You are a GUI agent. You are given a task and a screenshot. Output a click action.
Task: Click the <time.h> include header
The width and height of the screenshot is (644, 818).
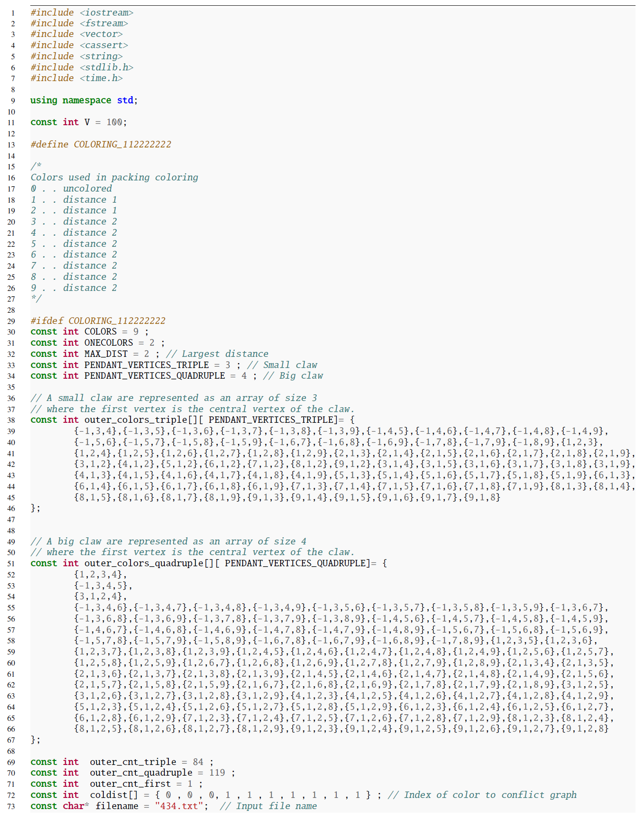coord(101,78)
